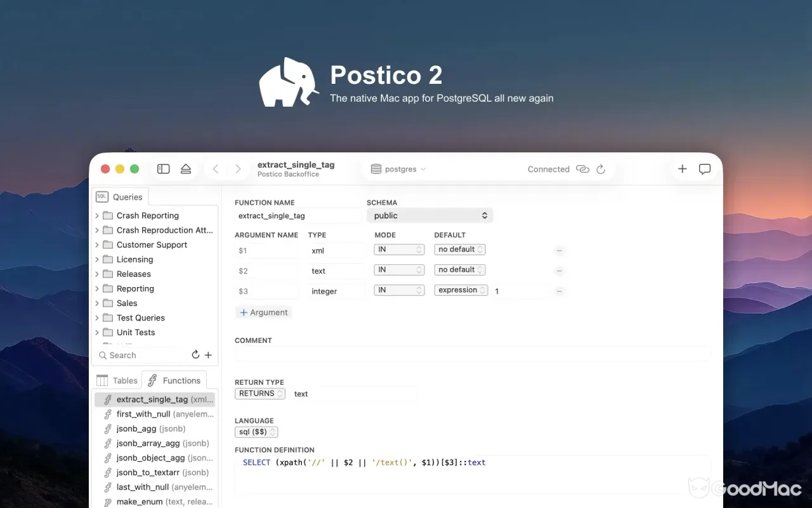Open the speech bubble feedback icon

(705, 169)
